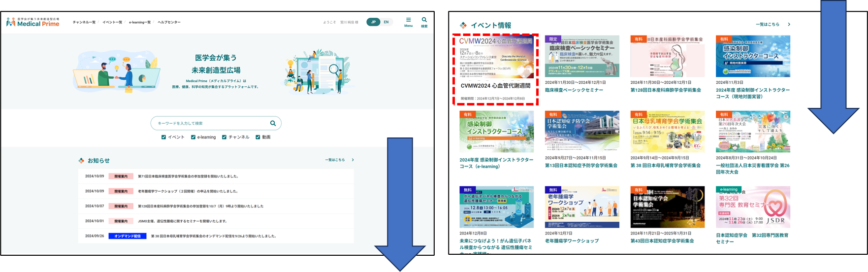Click the search magnifier icon in header
Viewport: 868px width, 272px height.
(x=424, y=22)
